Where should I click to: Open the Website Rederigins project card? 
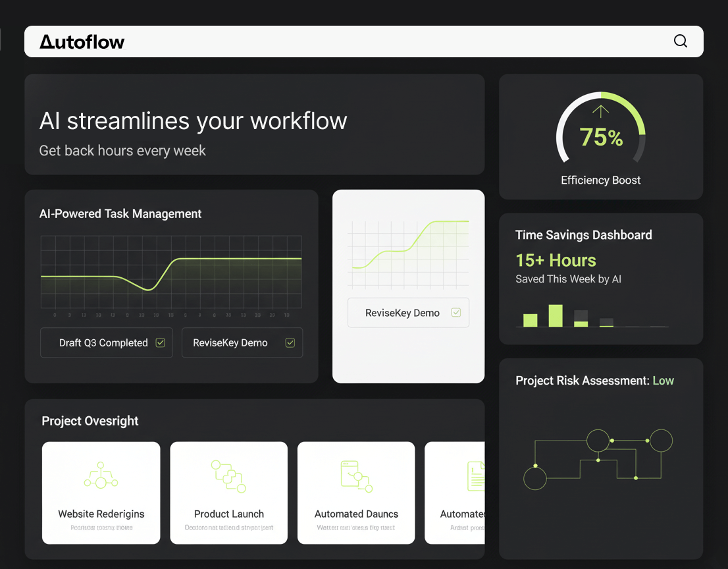(x=101, y=493)
